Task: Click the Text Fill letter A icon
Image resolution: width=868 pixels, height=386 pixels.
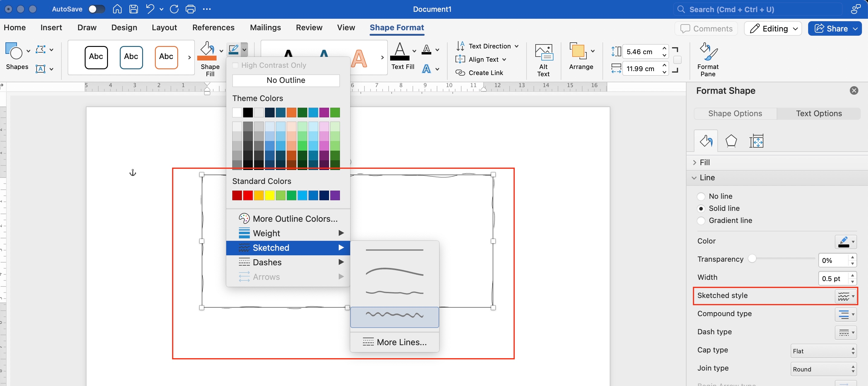Action: click(x=400, y=51)
